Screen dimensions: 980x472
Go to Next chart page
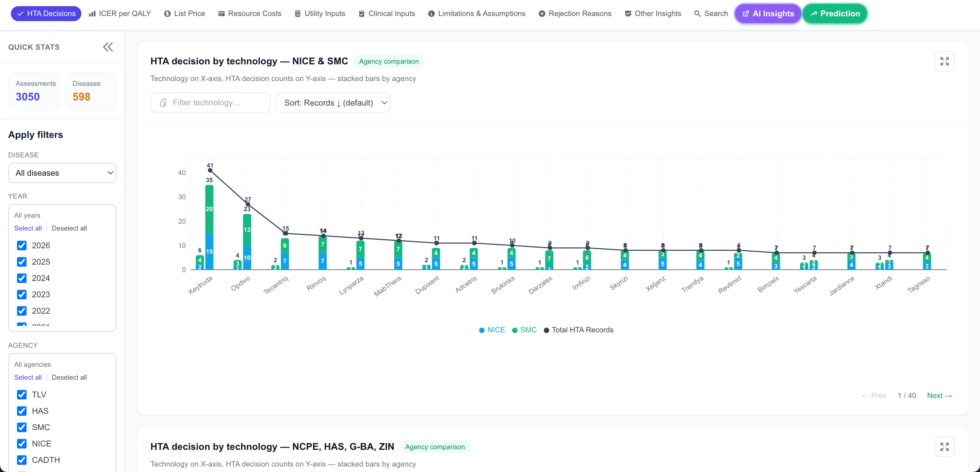(939, 396)
